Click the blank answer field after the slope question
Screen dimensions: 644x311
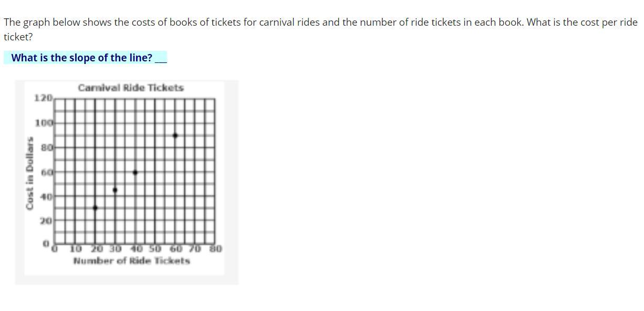pyautogui.click(x=161, y=58)
